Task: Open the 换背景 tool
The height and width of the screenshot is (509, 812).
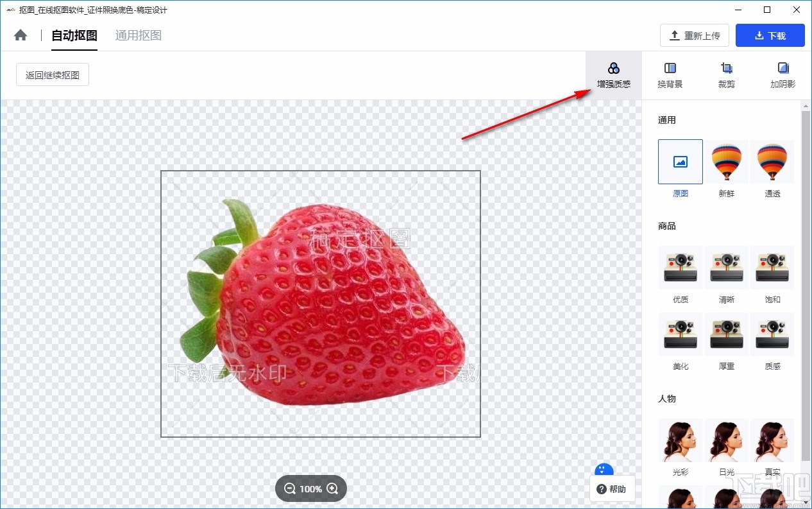Action: pos(670,75)
